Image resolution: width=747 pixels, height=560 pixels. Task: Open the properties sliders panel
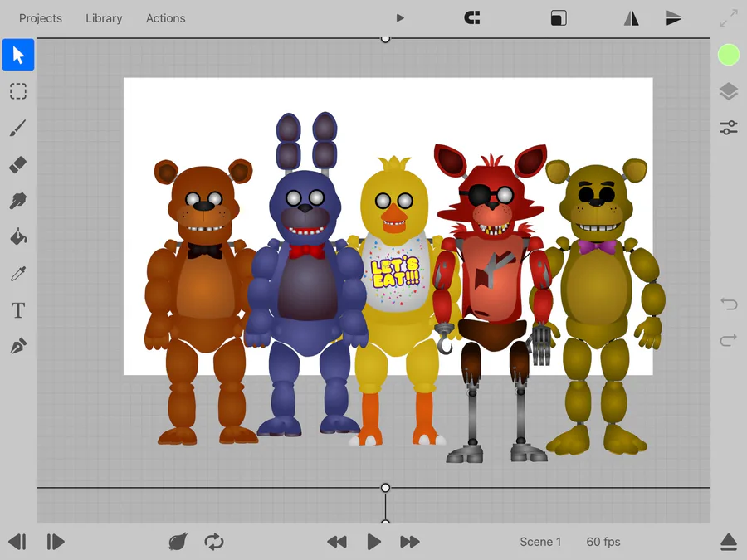729,128
